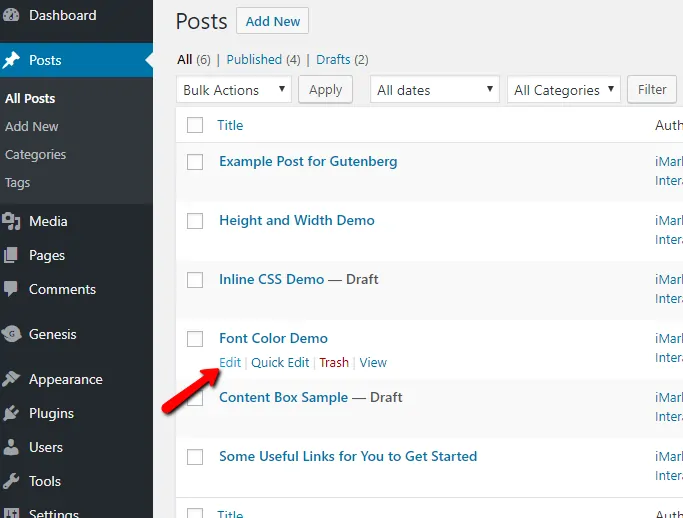The width and height of the screenshot is (683, 518).
Task: Sort posts by the Title column header
Action: (230, 125)
